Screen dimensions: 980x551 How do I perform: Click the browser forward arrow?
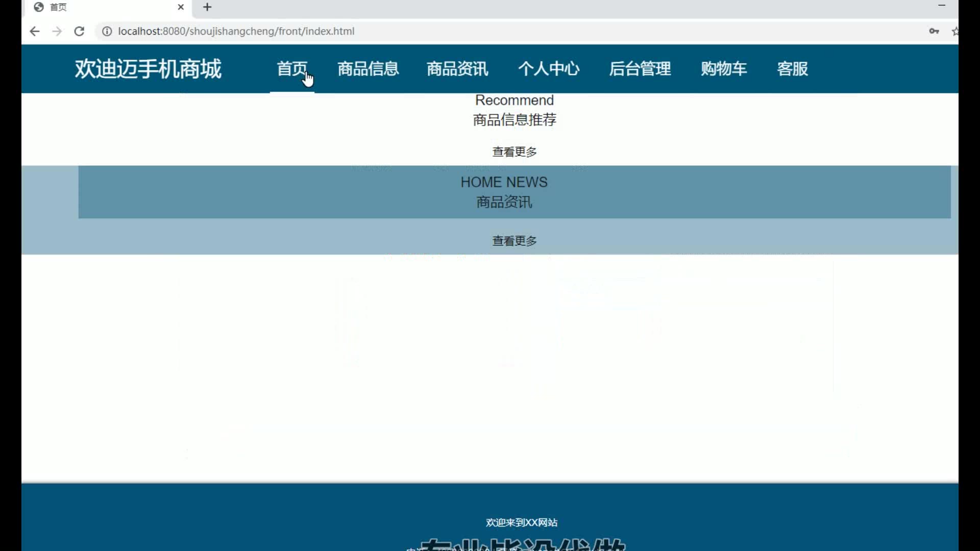click(x=57, y=31)
